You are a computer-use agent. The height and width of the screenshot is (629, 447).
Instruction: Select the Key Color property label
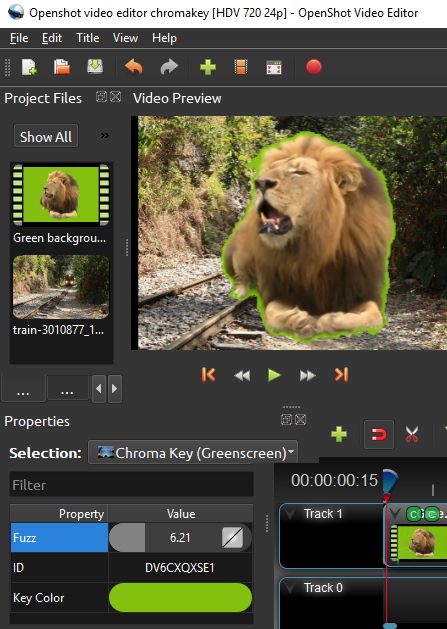click(x=59, y=597)
